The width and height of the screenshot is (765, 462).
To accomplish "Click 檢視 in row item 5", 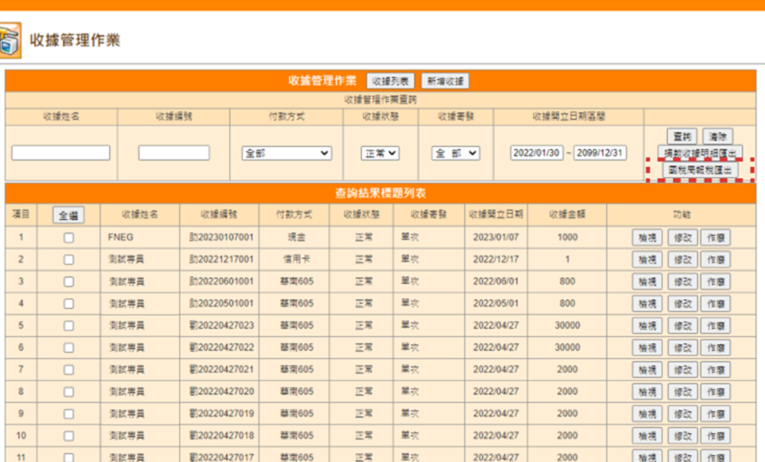I will 647,326.
